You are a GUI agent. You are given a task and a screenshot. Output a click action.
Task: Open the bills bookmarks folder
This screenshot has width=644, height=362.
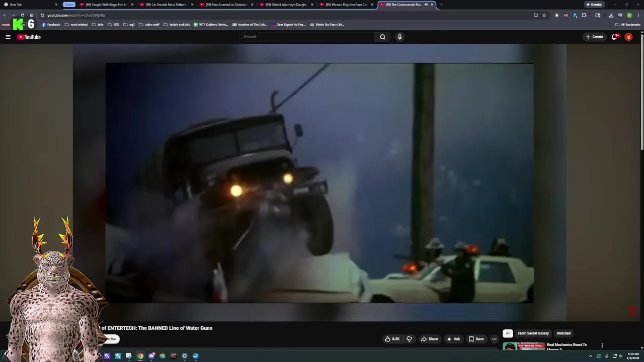coord(98,25)
